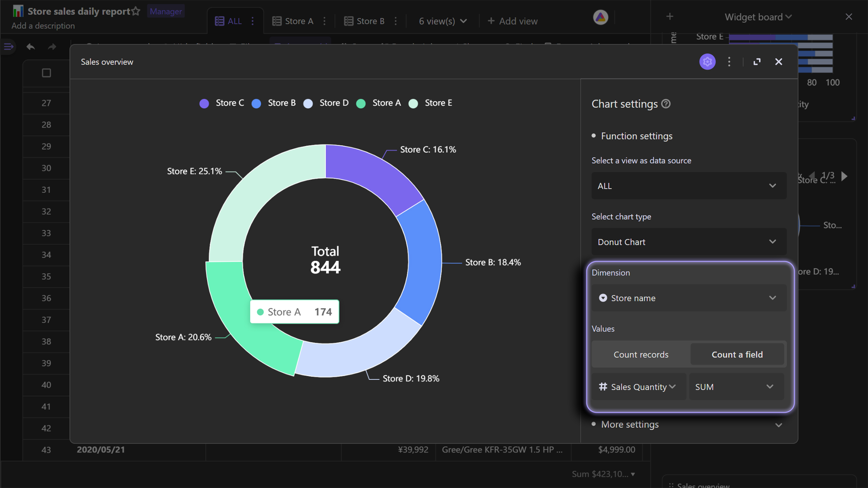Viewport: 868px width, 488px height.
Task: Open Sum summary dropdown at bottom
Action: [x=603, y=474]
